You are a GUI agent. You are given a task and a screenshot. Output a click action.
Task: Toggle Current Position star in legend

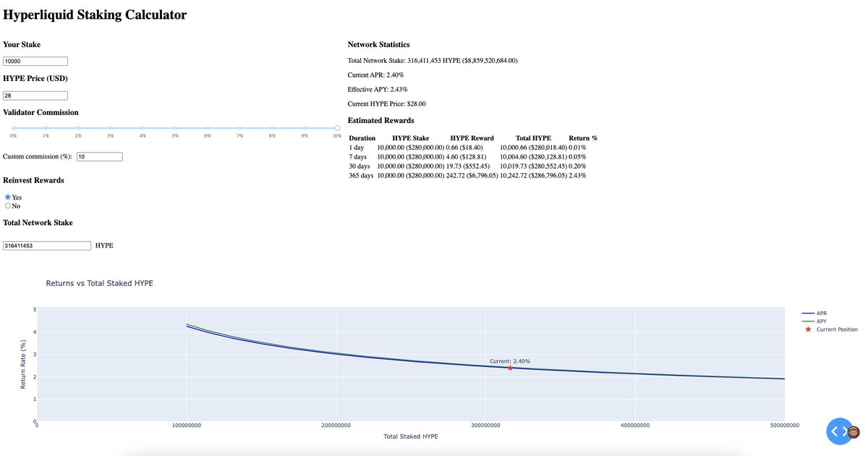[x=830, y=329]
